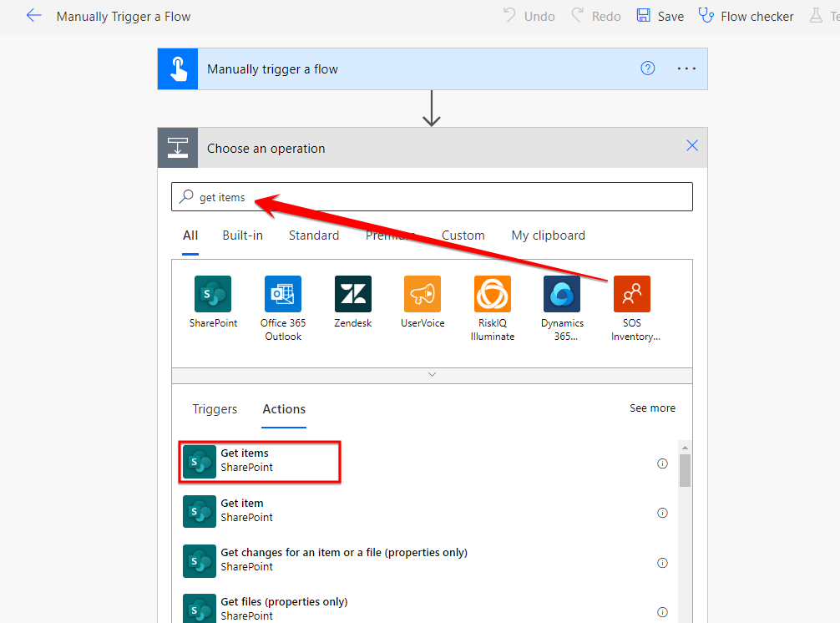Open help for Manually trigger a flow
Image resolution: width=840 pixels, height=623 pixels.
tap(648, 68)
